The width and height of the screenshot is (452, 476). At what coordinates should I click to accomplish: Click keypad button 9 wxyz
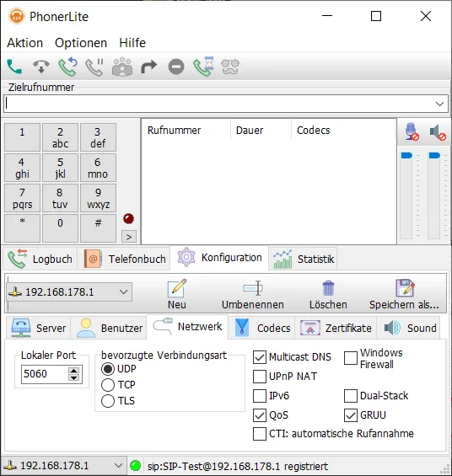[x=98, y=198]
